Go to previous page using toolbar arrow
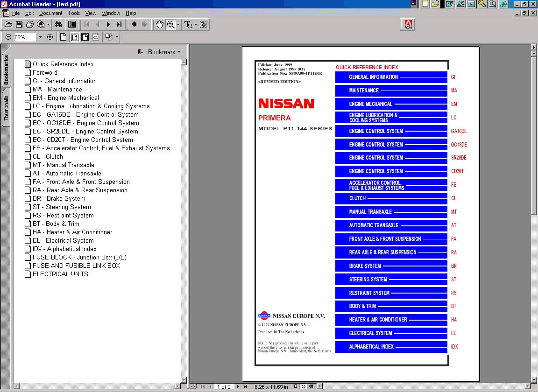 98,24
